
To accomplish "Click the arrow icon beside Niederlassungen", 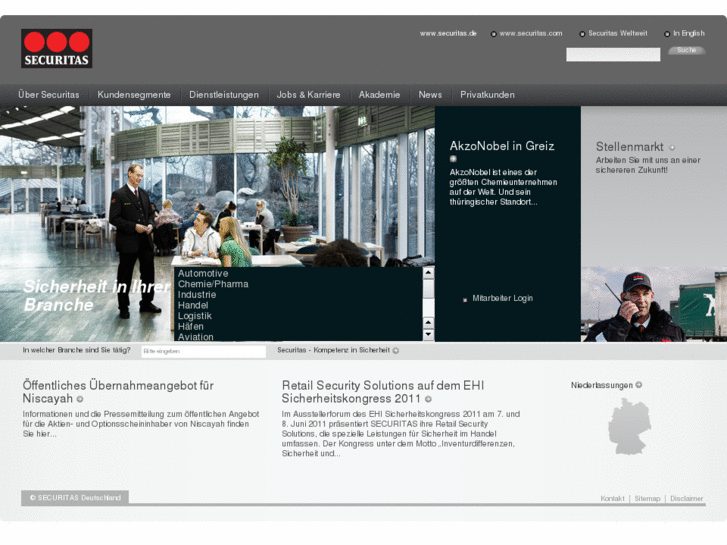I will (x=638, y=385).
